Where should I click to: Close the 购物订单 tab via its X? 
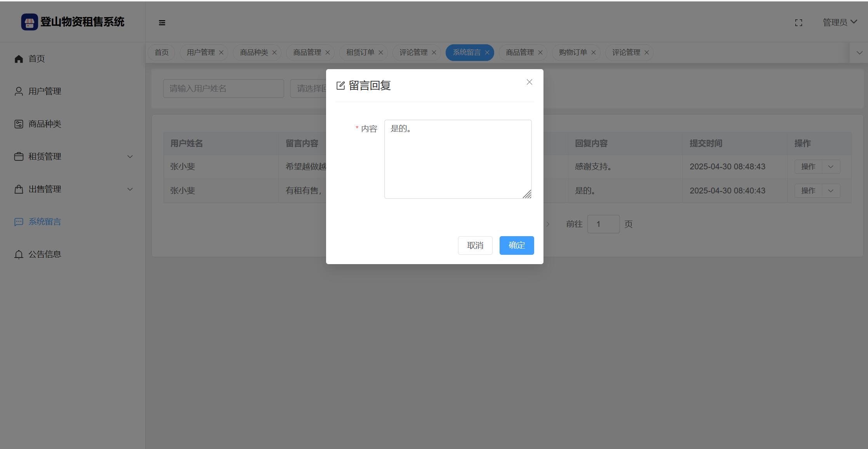(x=593, y=52)
